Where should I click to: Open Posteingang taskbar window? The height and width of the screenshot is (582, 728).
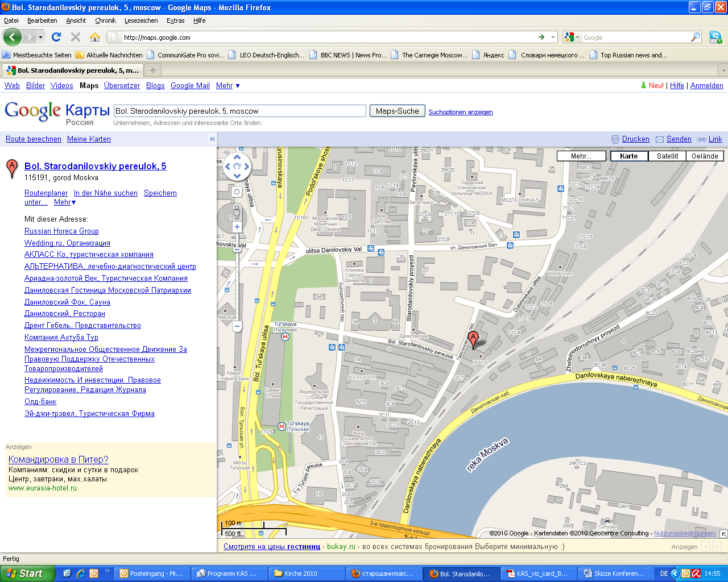[152, 573]
